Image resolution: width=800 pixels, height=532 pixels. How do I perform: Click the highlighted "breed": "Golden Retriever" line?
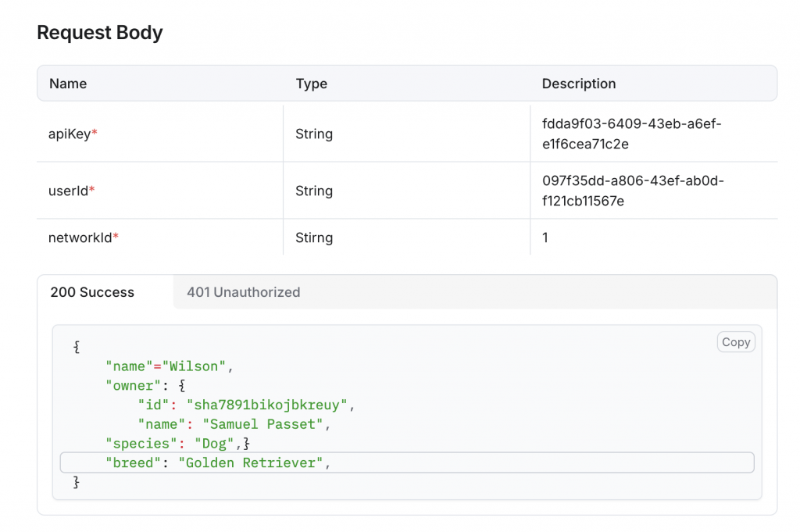407,462
